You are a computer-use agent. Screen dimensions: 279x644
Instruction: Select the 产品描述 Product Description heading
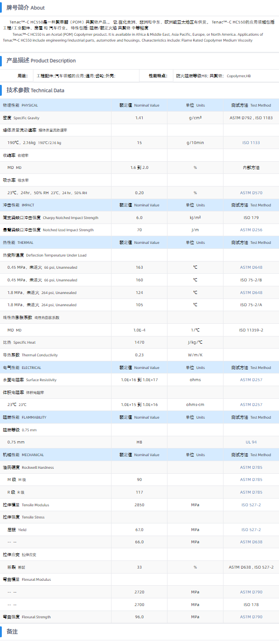click(41, 61)
